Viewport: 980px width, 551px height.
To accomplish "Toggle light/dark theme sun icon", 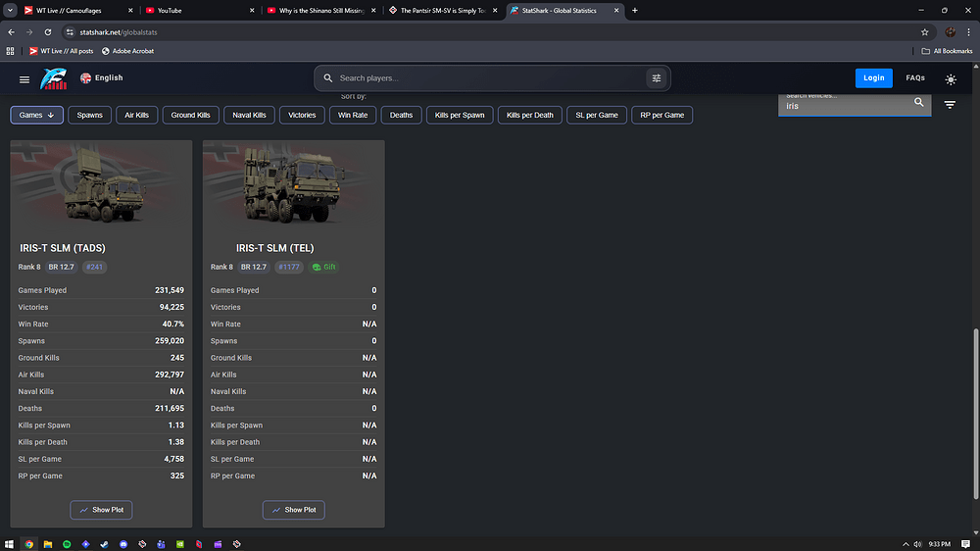I will 951,79.
